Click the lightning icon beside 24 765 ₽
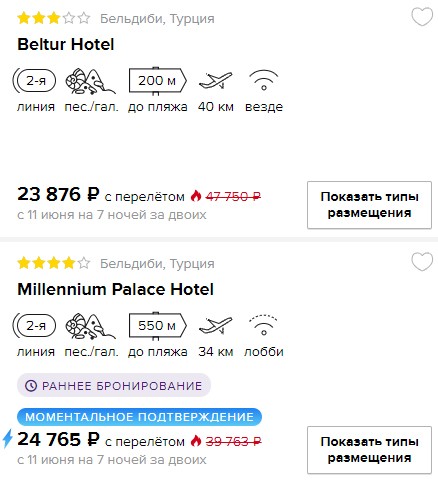 (x=8, y=438)
